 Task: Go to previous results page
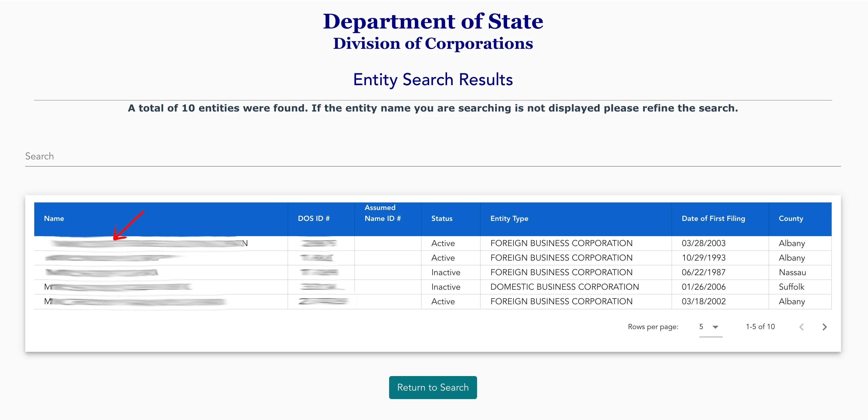point(802,327)
